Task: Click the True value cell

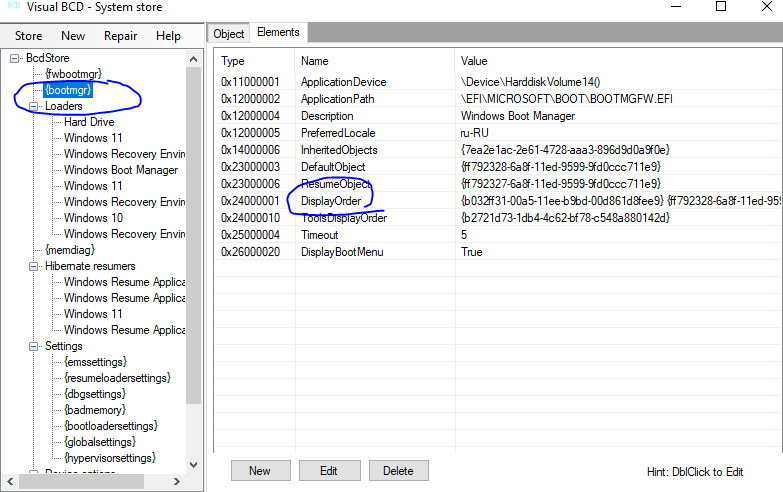Action: pyautogui.click(x=472, y=252)
